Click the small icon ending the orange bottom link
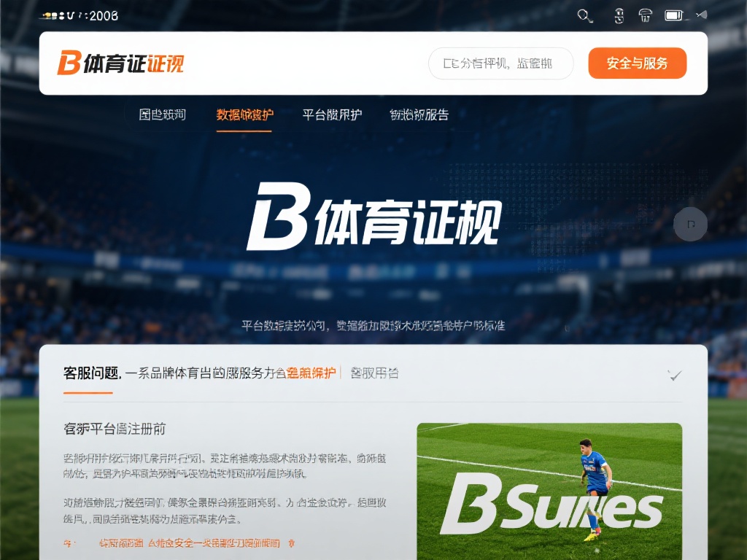 292,542
